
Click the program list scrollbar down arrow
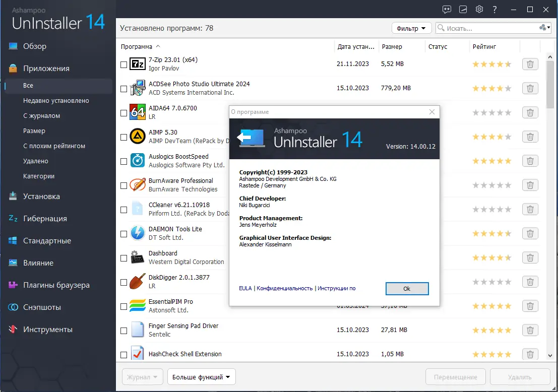[550, 355]
